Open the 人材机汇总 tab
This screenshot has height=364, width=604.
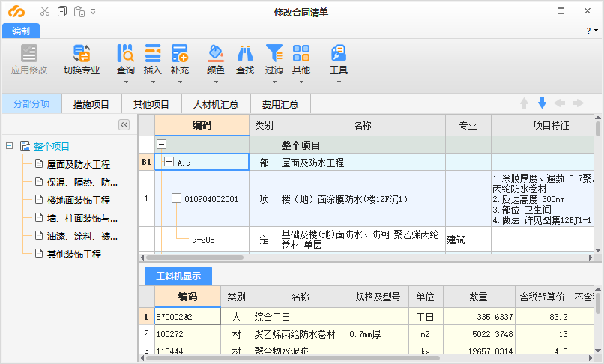pyautogui.click(x=215, y=104)
